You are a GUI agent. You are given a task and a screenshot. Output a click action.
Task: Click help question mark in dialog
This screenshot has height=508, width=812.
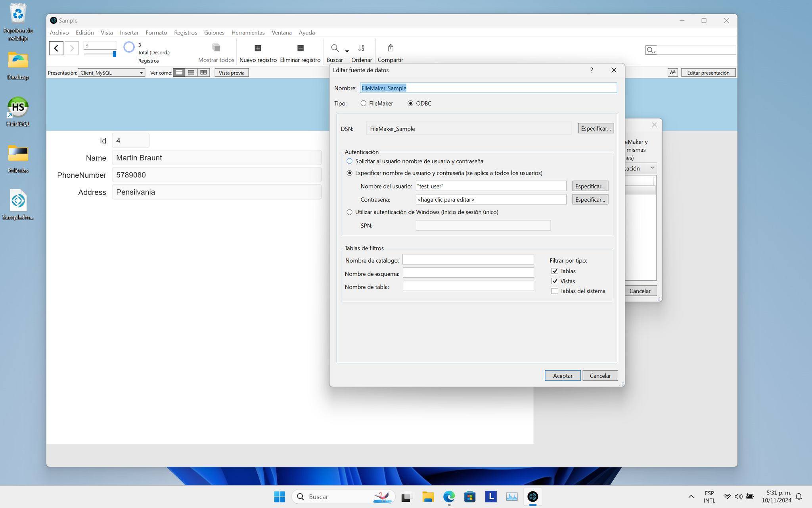pyautogui.click(x=591, y=70)
